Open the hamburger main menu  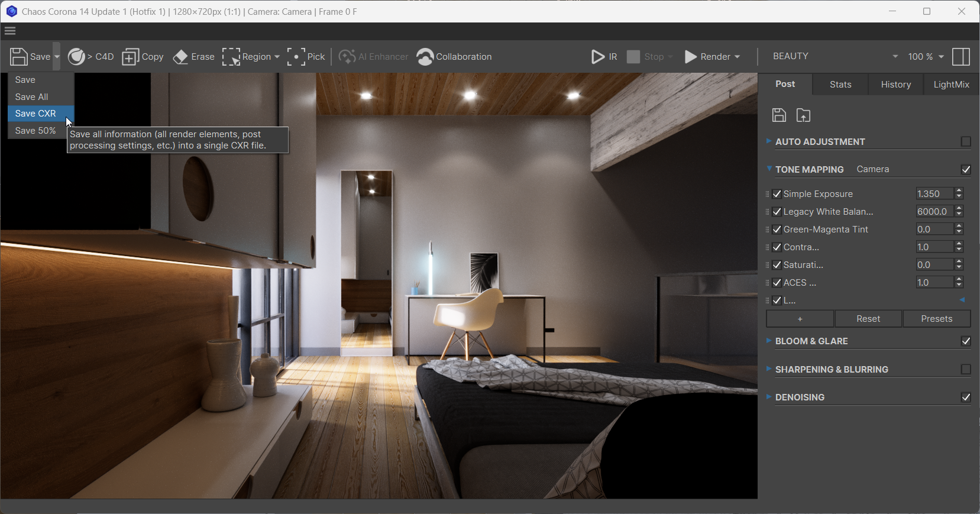coord(10,31)
